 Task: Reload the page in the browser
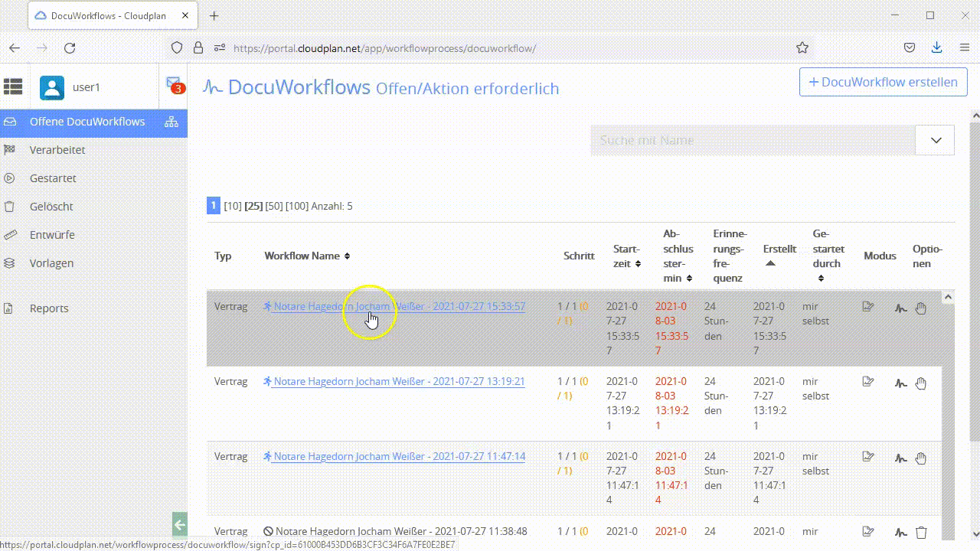70,47
